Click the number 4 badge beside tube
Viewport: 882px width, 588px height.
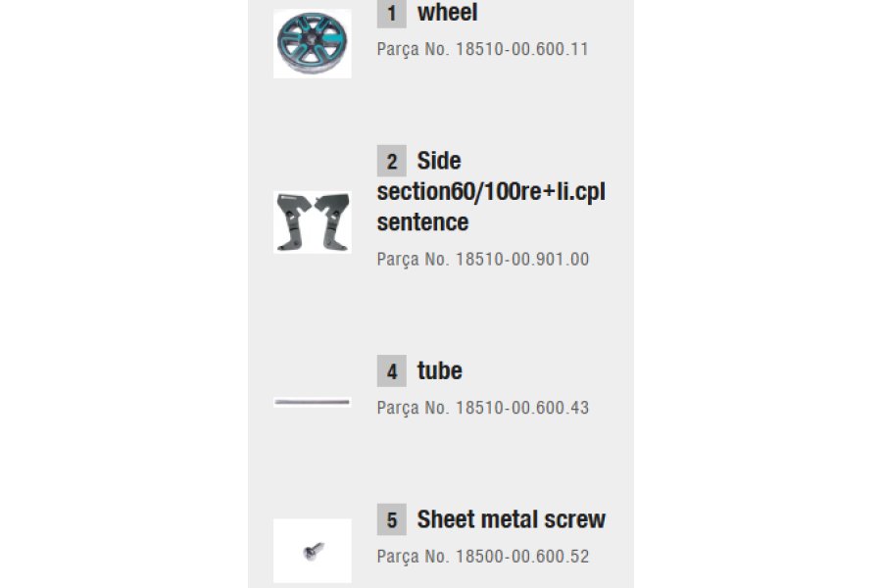391,370
